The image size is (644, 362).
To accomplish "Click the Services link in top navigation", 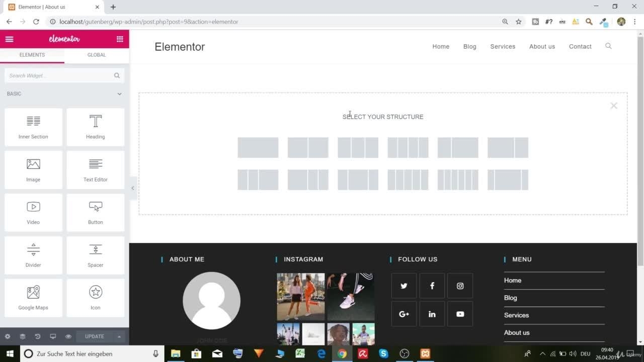I will pos(503,46).
